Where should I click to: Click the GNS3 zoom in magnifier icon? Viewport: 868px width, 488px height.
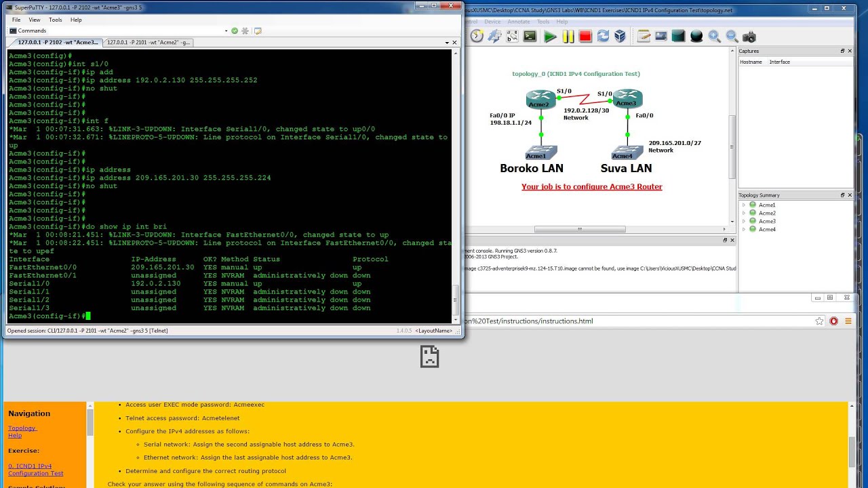coord(714,37)
